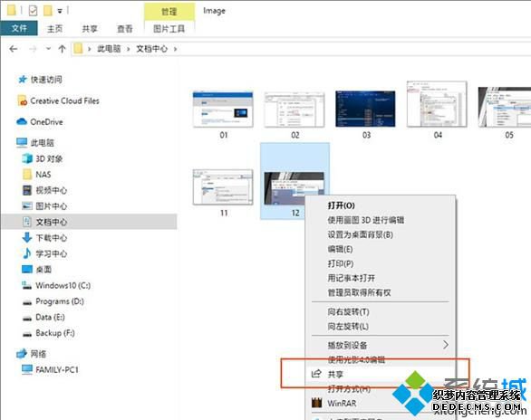Image resolution: width=531 pixels, height=420 pixels.
Task: Open the 图片工具 ribbon tab
Action: pos(169,29)
